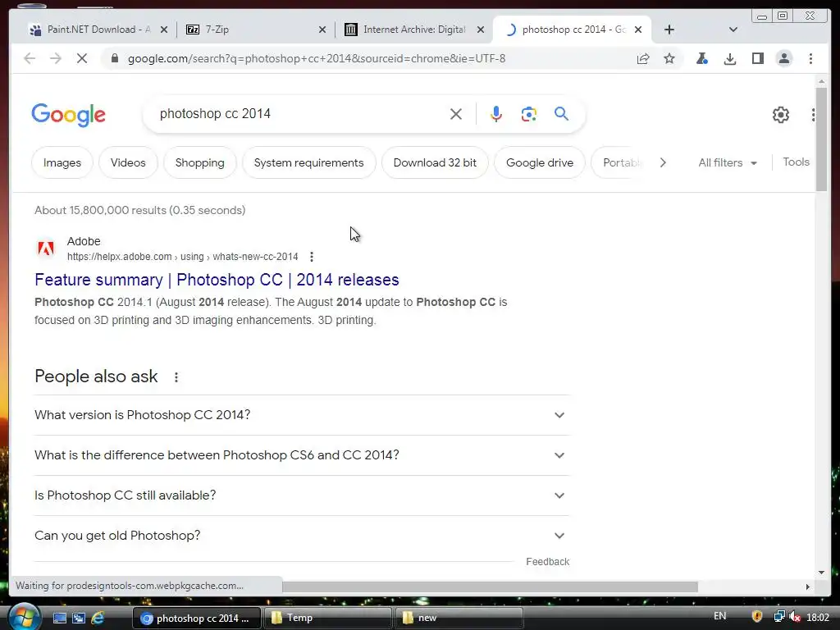Select the Google drive chip

(540, 162)
